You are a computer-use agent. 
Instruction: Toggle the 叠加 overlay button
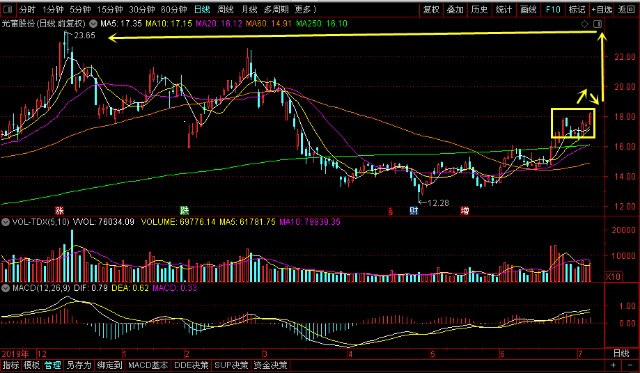[455, 9]
